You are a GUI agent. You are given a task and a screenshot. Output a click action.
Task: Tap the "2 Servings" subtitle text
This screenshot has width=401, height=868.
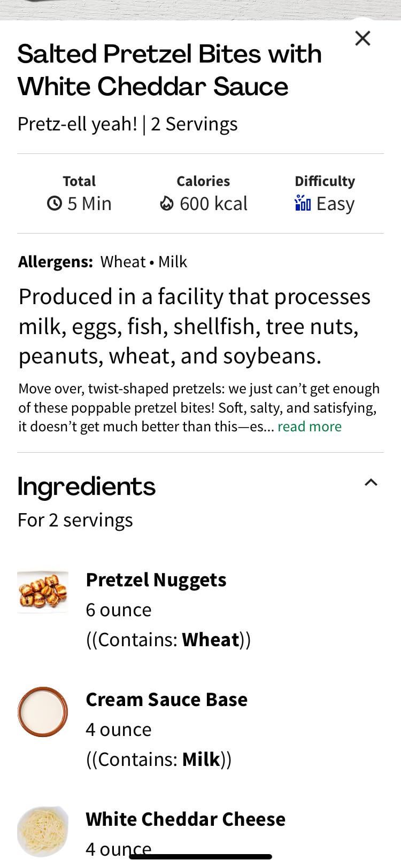(194, 124)
